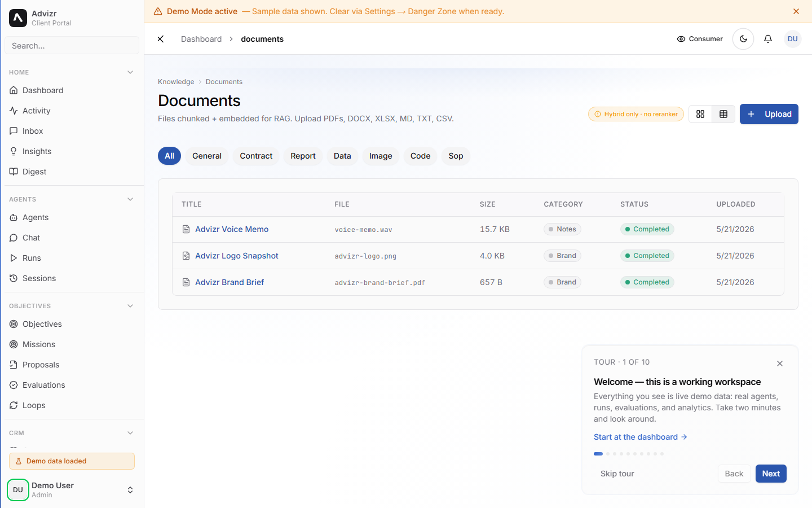812x508 pixels.
Task: Click the Notes category badge
Action: tap(562, 229)
